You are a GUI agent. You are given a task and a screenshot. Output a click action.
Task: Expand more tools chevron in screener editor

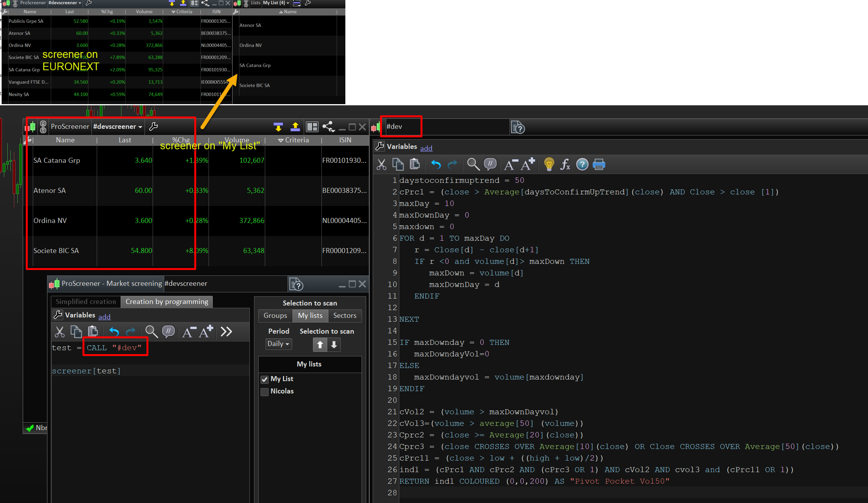click(x=226, y=332)
